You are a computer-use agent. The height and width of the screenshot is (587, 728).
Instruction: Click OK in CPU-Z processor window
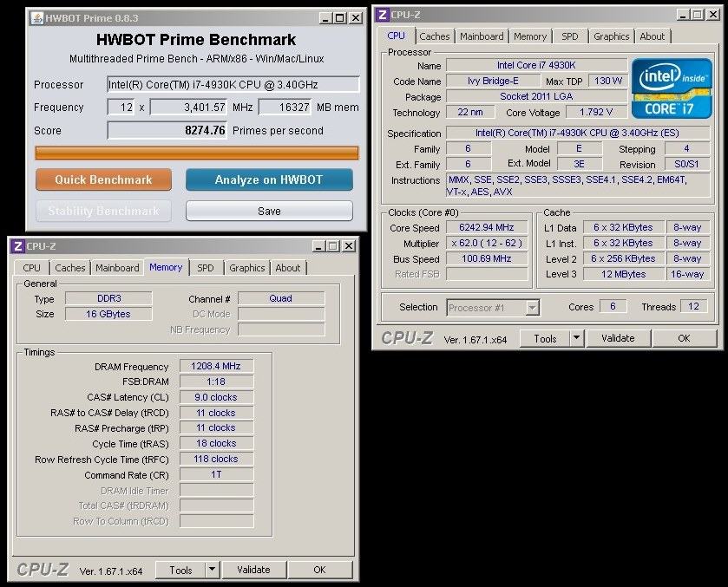[684, 338]
